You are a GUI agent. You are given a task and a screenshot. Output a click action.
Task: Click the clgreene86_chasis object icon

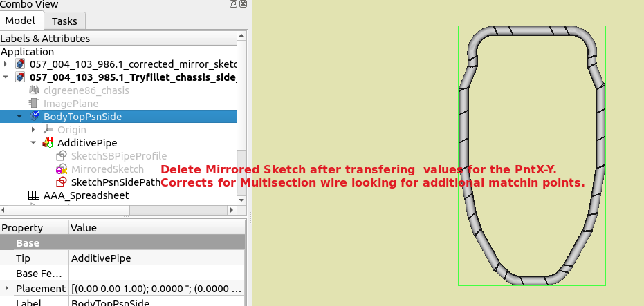click(34, 90)
